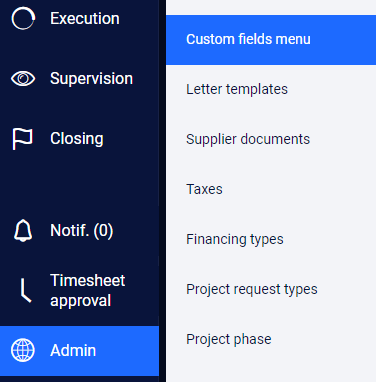Click the notification bell icon
The image size is (376, 382).
(x=23, y=230)
